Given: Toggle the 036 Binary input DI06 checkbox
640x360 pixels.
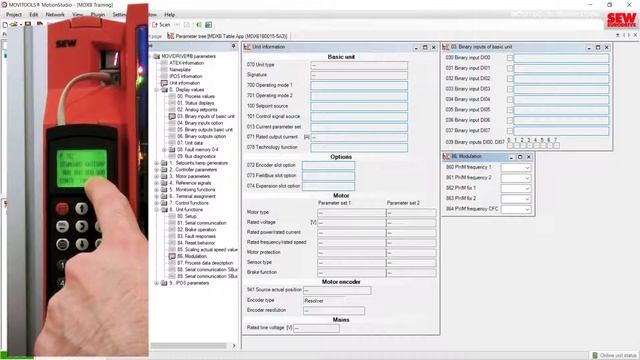Looking at the screenshot, I should pyautogui.click(x=510, y=120).
